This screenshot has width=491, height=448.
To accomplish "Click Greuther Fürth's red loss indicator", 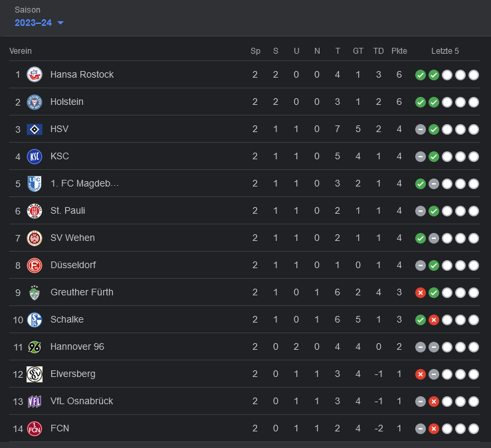I will 421,292.
